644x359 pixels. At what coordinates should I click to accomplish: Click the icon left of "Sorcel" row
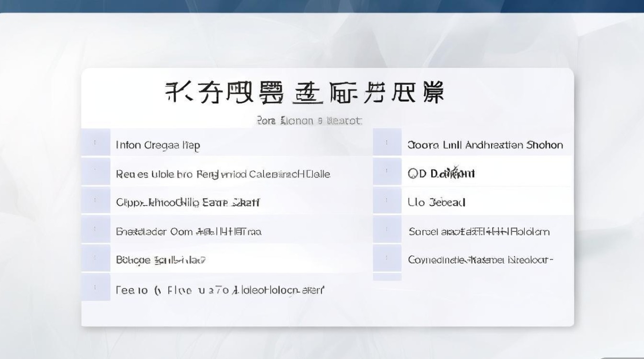[387, 229]
